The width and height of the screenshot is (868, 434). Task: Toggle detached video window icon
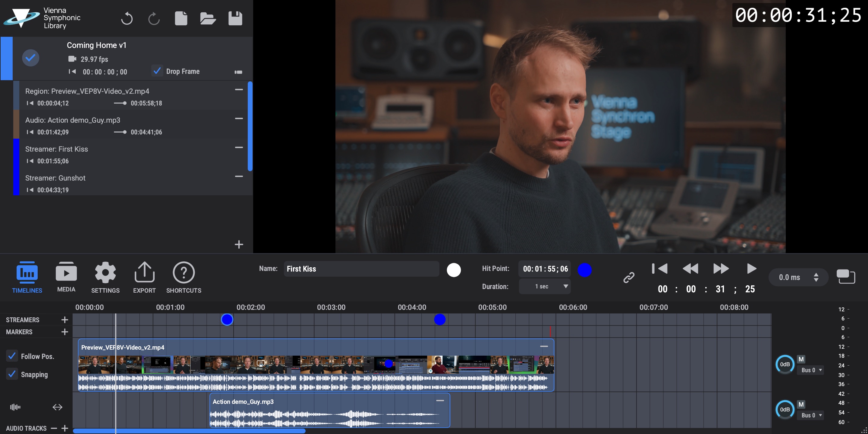tap(845, 277)
